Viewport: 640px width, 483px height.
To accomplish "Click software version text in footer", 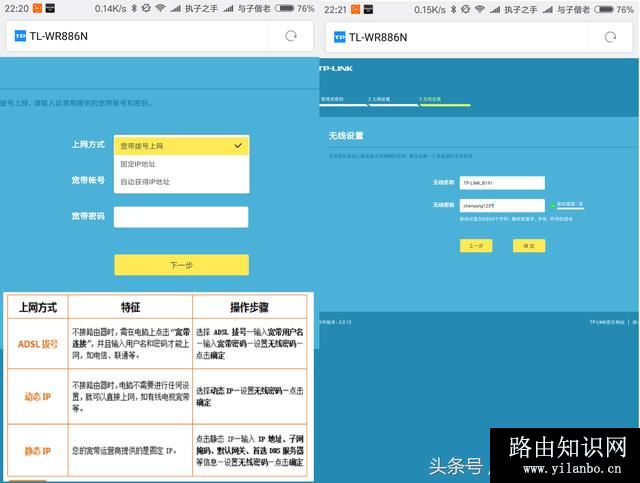I will [x=336, y=322].
